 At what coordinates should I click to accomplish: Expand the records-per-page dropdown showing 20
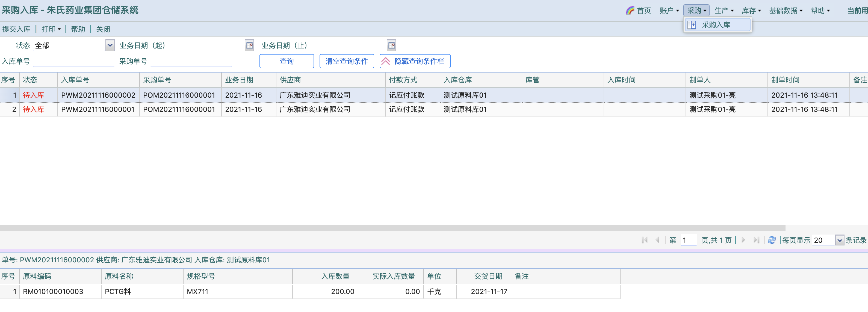pyautogui.click(x=839, y=240)
